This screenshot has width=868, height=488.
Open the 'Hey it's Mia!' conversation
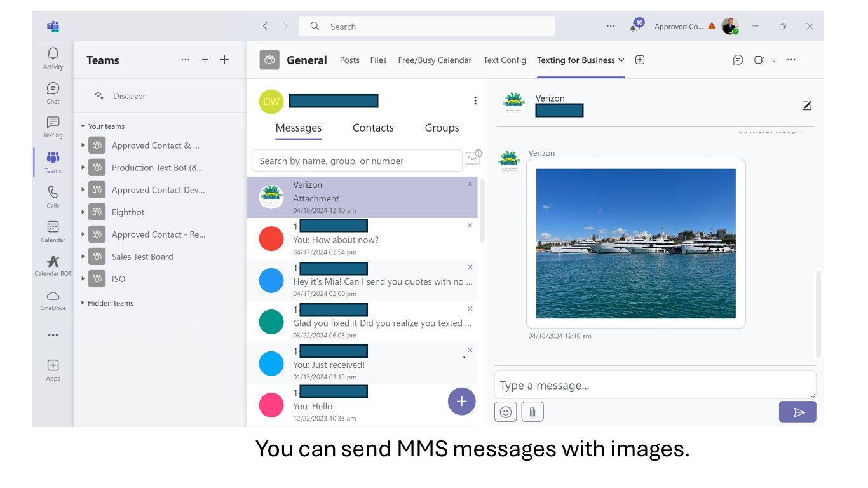click(362, 280)
